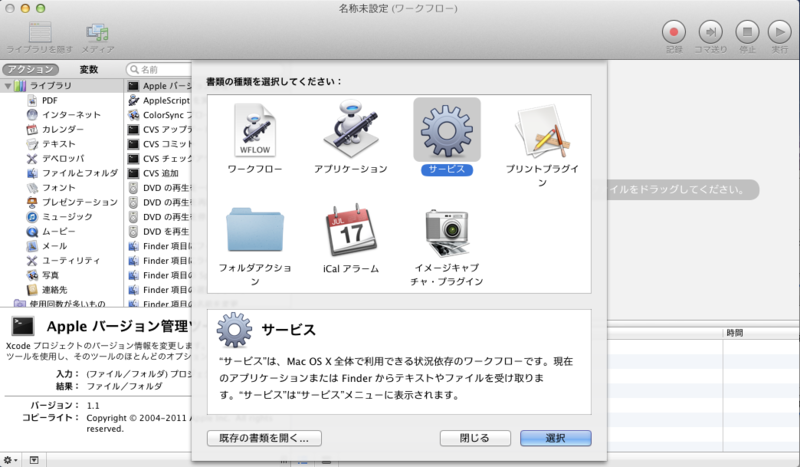Toggle the description pane button beside the gear
Image resolution: width=800 pixels, height=467 pixels.
(34, 460)
